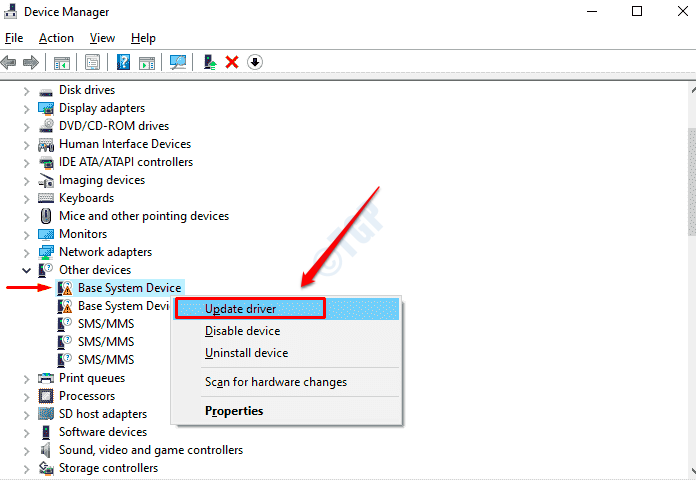Expand the Storage controllers node

(x=27, y=469)
